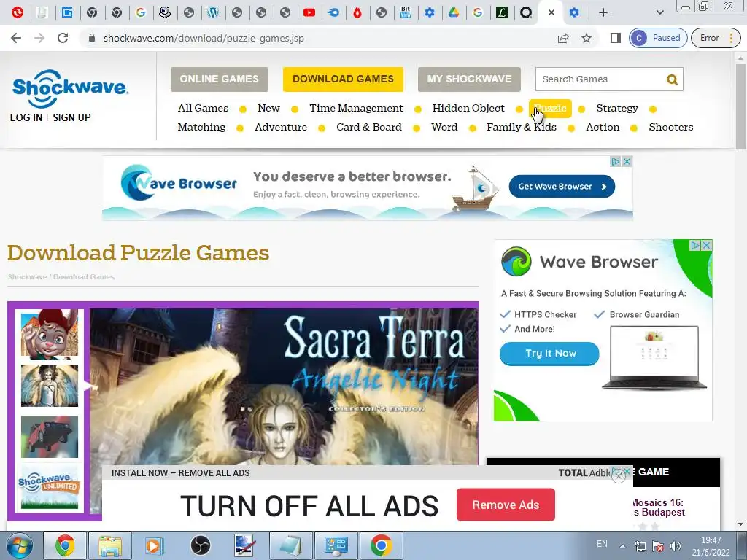The image size is (747, 560).
Task: Click the Shockwave breadcrumb link
Action: 27,276
